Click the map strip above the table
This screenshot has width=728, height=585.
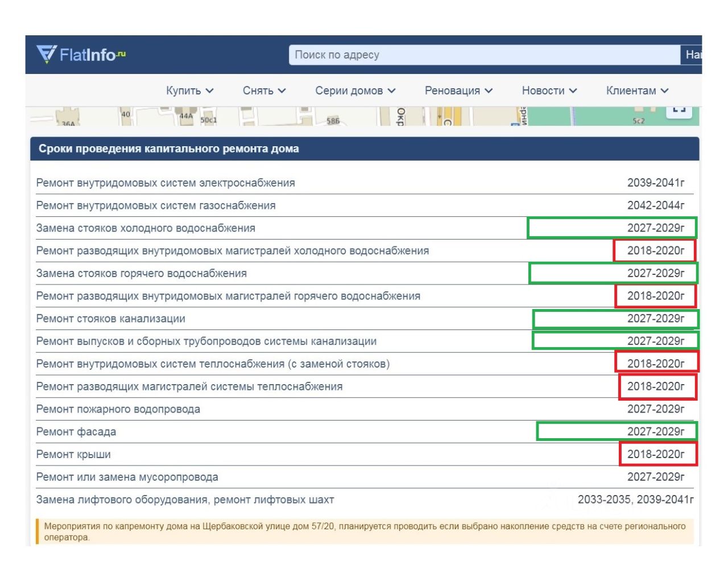pos(362,116)
